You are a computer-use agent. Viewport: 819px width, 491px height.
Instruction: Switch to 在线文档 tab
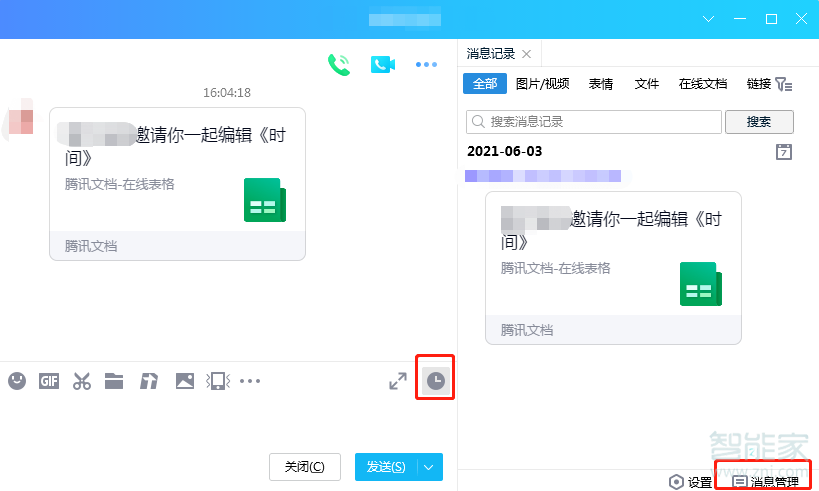(x=703, y=84)
